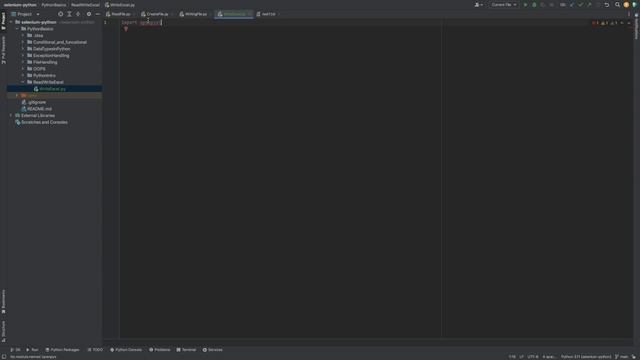
Task: Start debugging with the bug icon
Action: (534, 5)
